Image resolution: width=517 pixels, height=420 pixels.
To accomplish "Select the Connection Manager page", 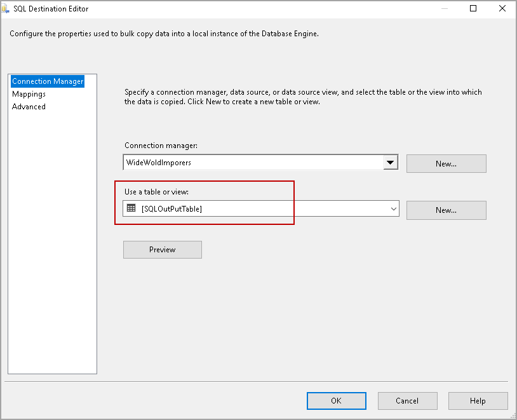I will pos(48,81).
